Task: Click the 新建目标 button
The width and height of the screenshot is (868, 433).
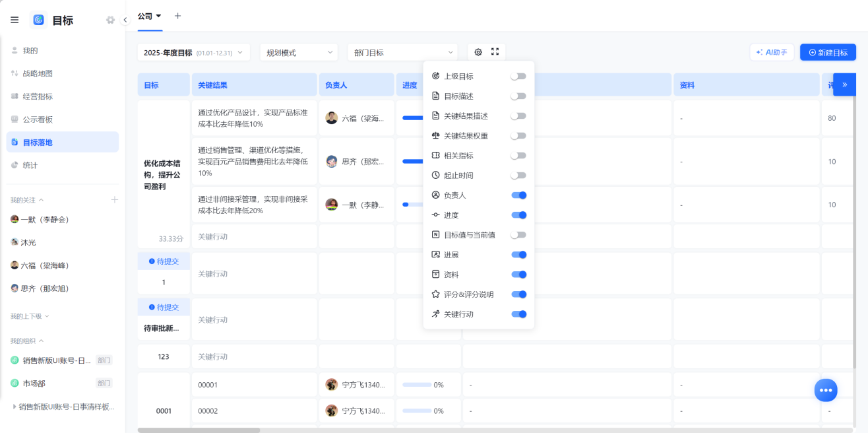Action: 828,52
